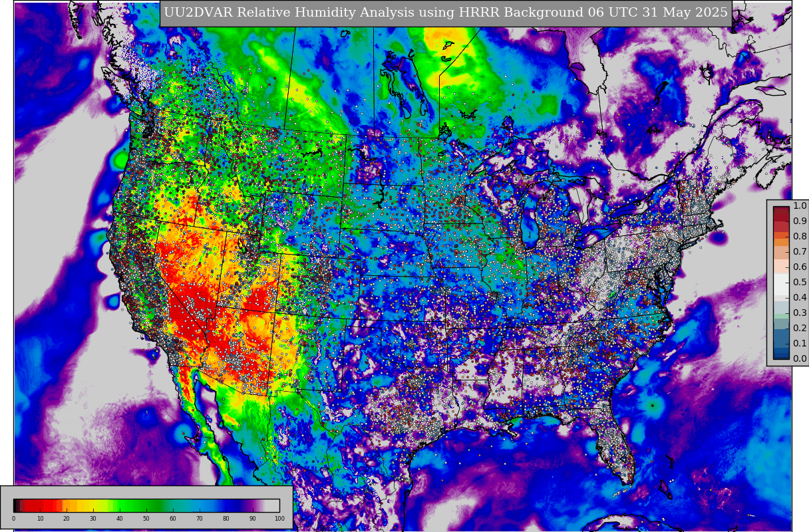Click the 0.2 label on the vertical colorbar
Screen dimensions: 809x532
(x=800, y=329)
